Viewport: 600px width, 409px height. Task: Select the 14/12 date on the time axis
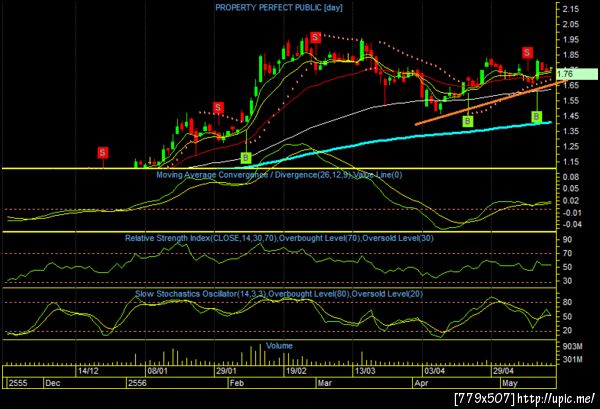tap(88, 371)
